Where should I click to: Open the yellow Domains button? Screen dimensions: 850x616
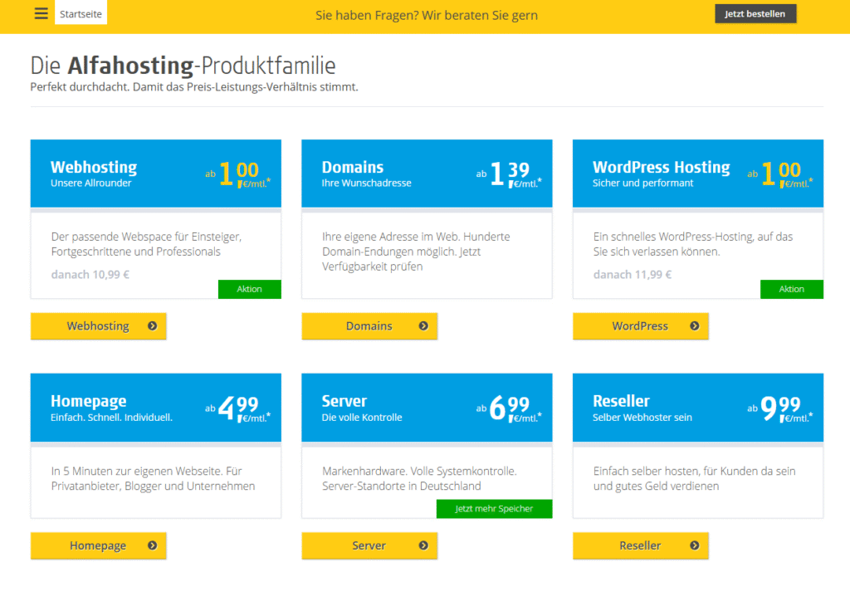pos(369,326)
